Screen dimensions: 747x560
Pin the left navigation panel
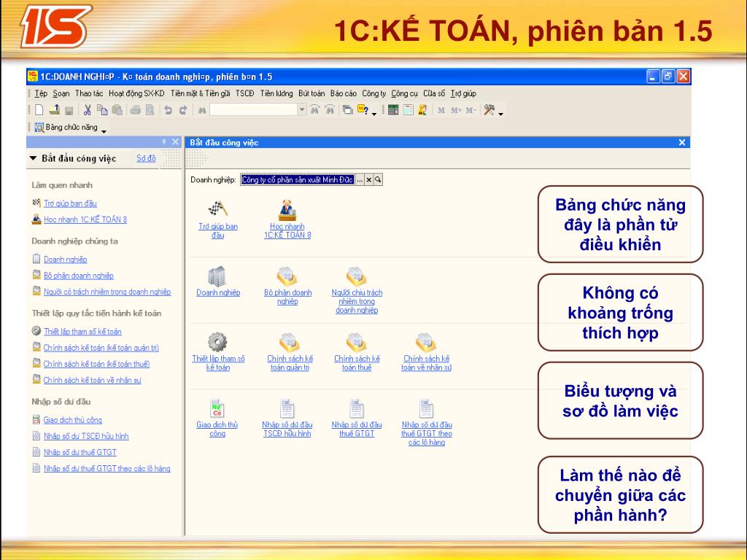point(164,142)
